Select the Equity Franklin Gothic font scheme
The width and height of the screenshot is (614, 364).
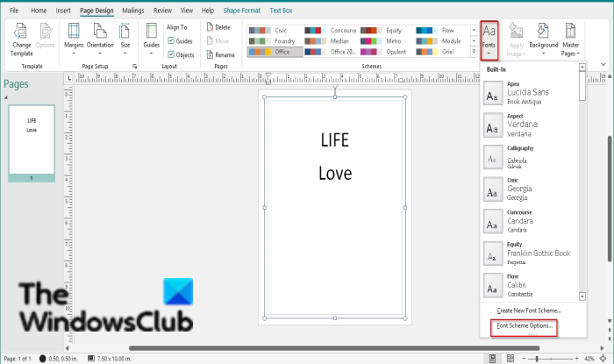[531, 253]
